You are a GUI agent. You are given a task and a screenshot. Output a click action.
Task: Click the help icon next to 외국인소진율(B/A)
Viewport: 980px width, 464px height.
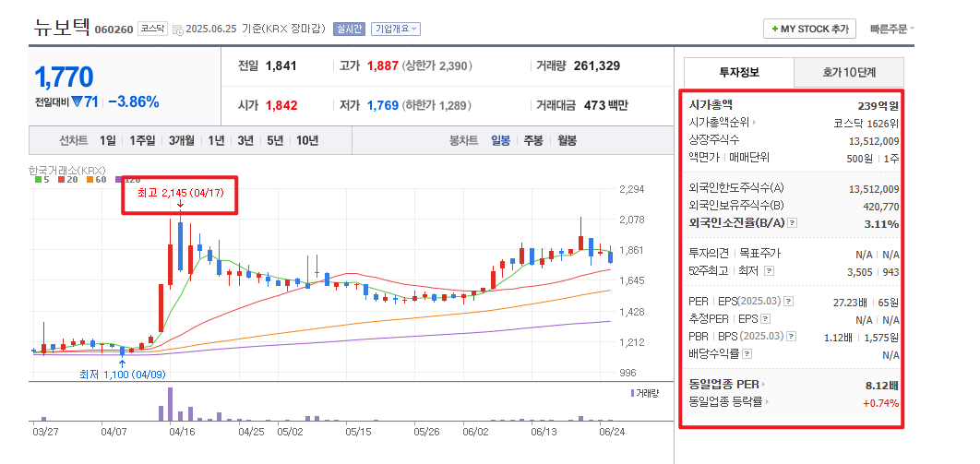[792, 223]
